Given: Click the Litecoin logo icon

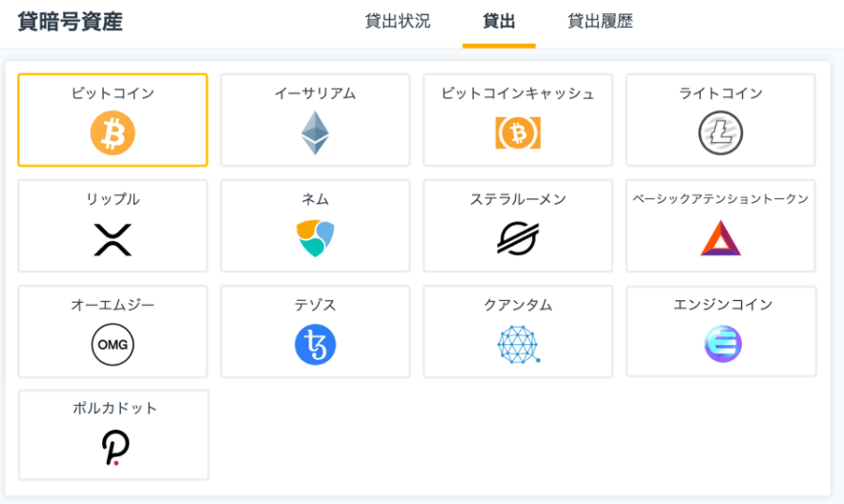Looking at the screenshot, I should (x=721, y=132).
